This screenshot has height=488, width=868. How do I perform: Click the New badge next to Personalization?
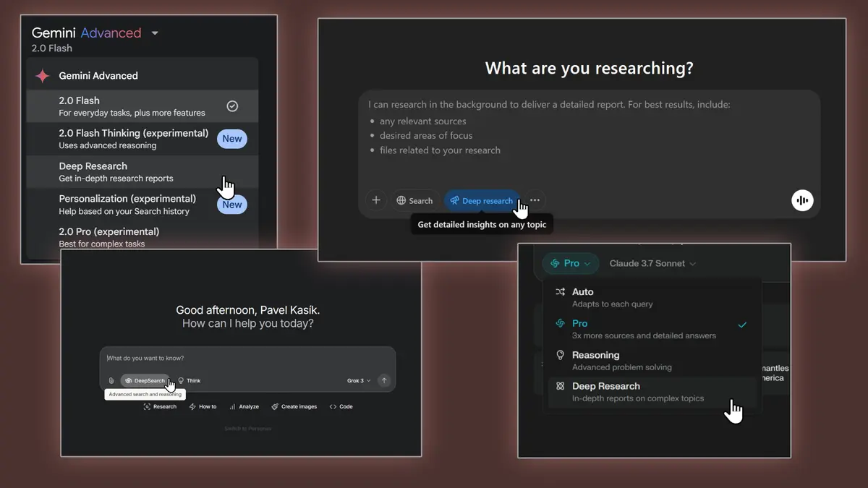pos(232,205)
